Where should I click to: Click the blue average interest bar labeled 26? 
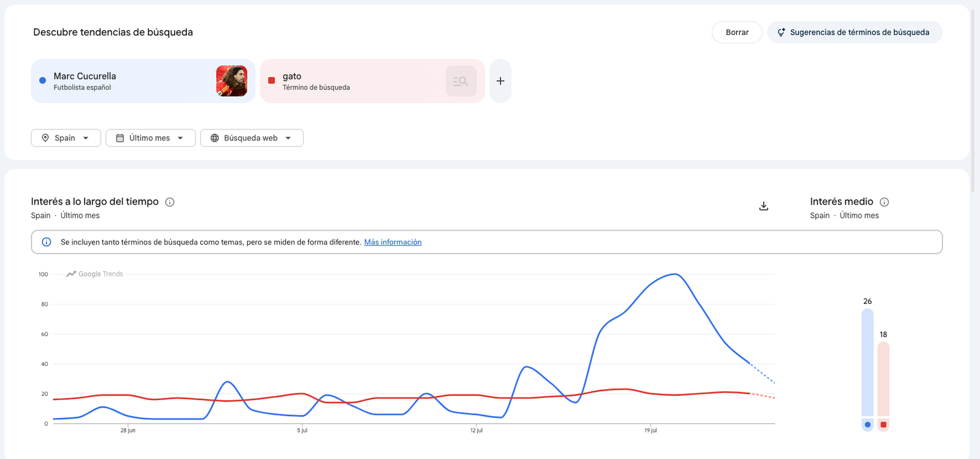pos(867,363)
